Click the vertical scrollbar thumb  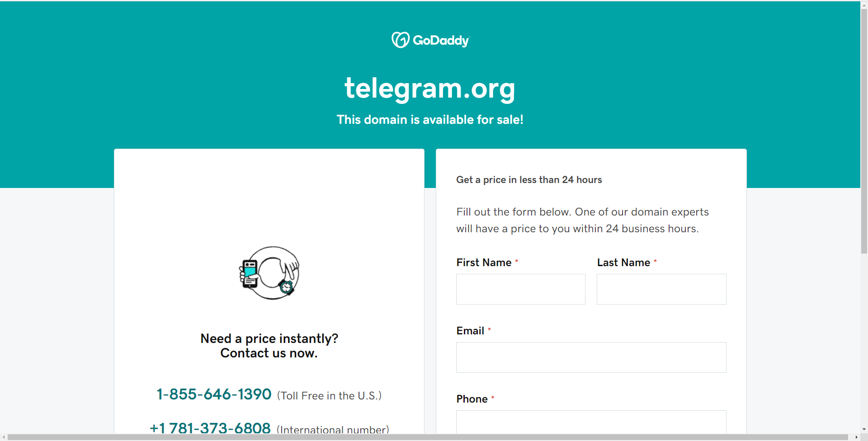coord(864,131)
